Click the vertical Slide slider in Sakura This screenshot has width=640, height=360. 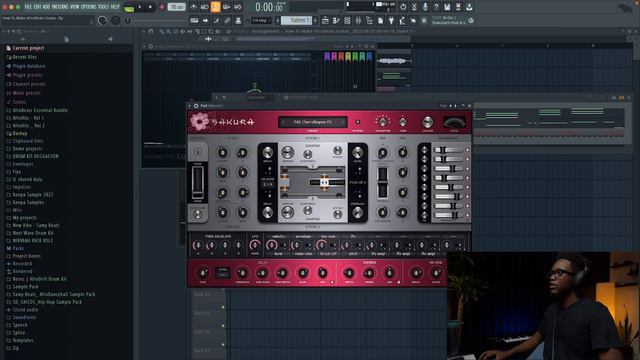click(198, 181)
